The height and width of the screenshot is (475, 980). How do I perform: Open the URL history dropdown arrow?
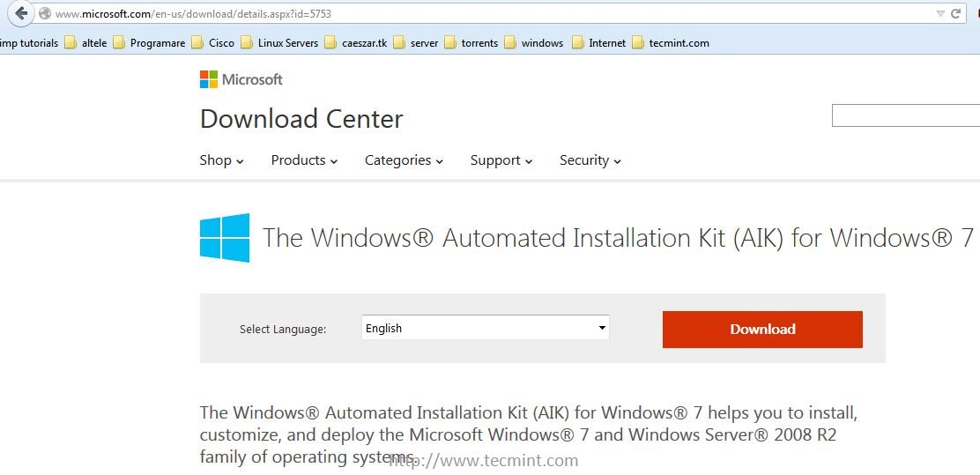pos(940,14)
